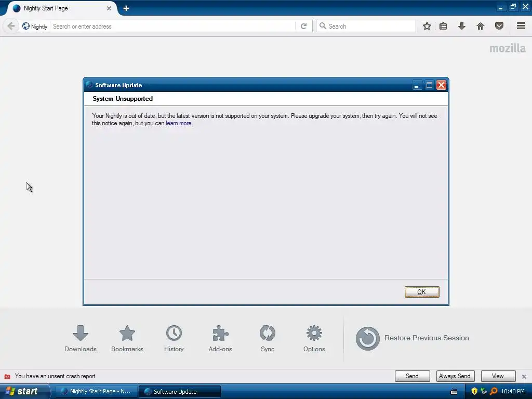Click the taskbar clock 10:40 PM
This screenshot has width=532, height=399.
pyautogui.click(x=513, y=391)
